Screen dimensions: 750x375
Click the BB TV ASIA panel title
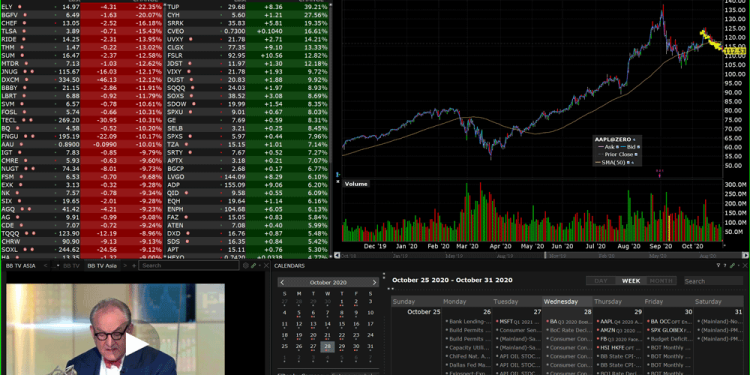tap(20, 265)
